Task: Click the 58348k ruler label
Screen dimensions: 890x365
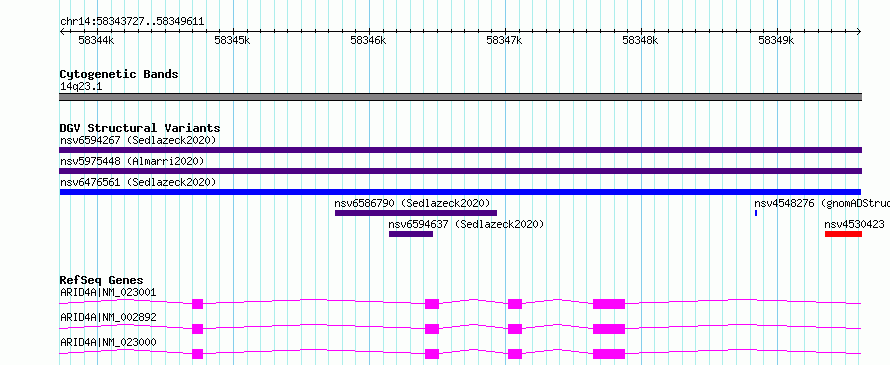Action: coord(640,40)
